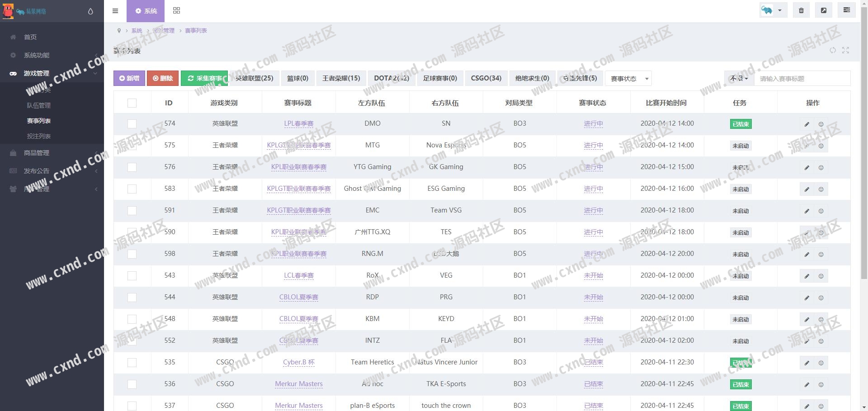868x411 pixels.
Task: Click smiley icon for match 574
Action: (x=821, y=124)
